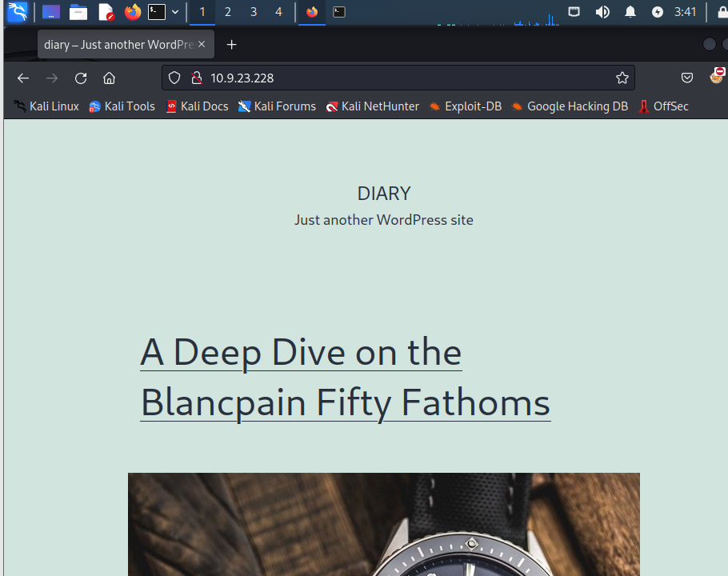Reload the current page

tap(81, 78)
